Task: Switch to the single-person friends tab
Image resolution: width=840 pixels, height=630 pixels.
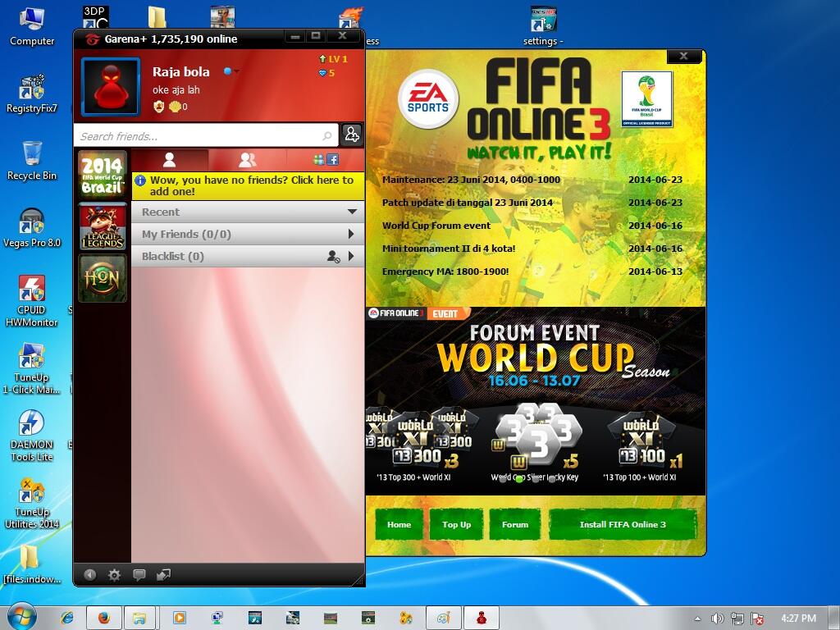Action: point(170,160)
